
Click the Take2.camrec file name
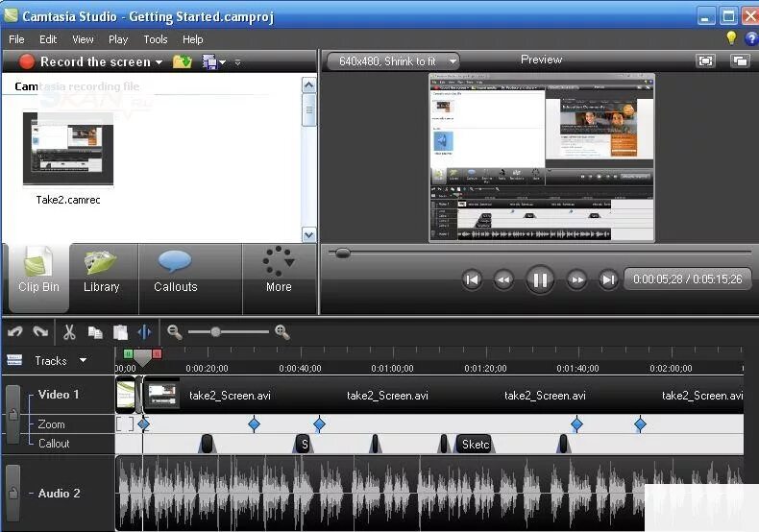tap(68, 200)
